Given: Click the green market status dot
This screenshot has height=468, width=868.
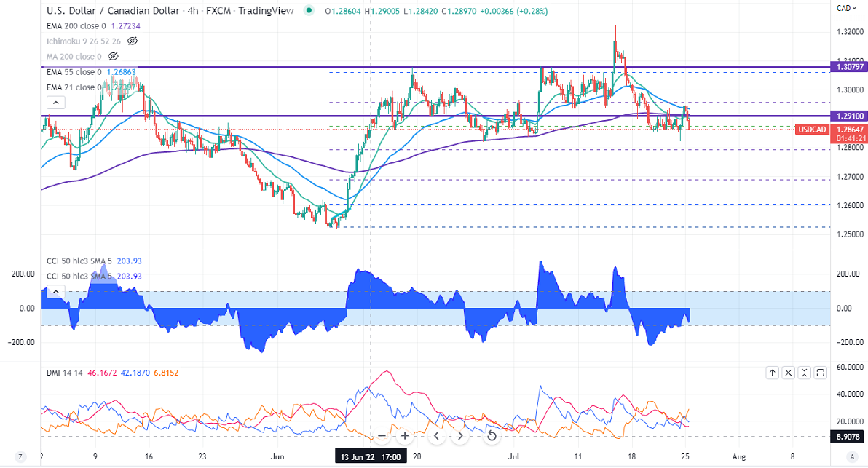Looking at the screenshot, I should [x=309, y=10].
